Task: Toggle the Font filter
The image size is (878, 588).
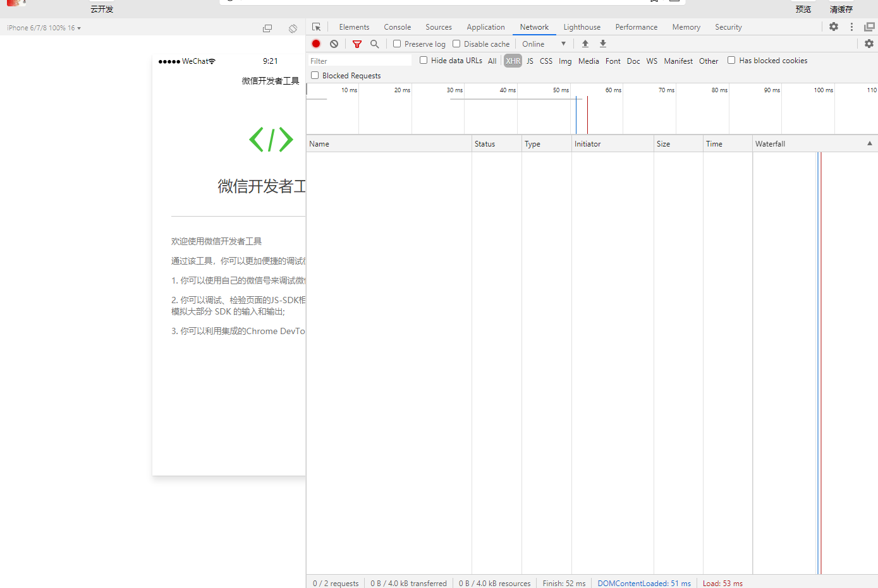Action: pyautogui.click(x=613, y=61)
